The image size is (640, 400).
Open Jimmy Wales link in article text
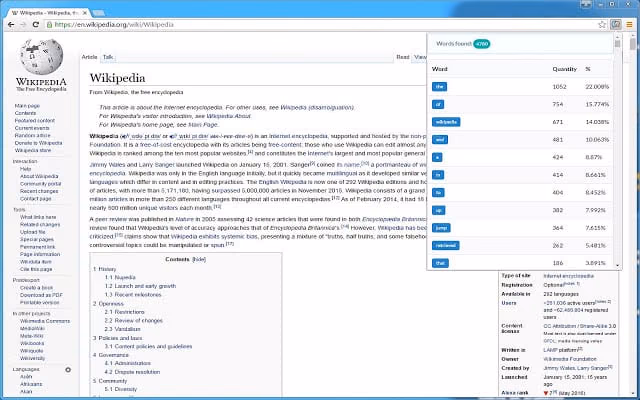(107, 165)
